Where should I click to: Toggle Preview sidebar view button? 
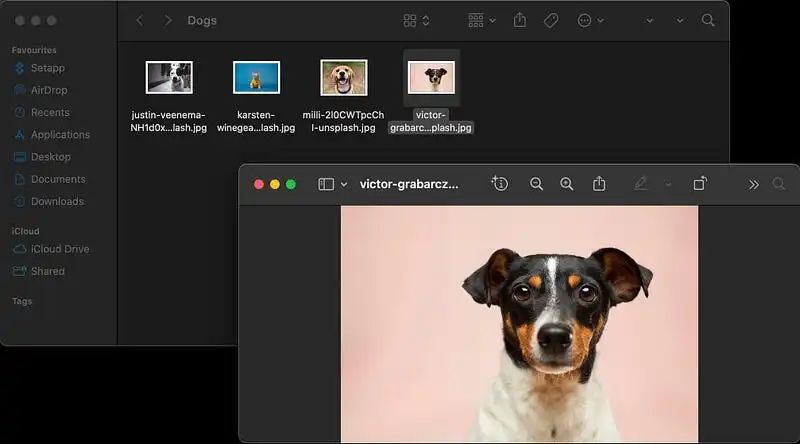326,184
